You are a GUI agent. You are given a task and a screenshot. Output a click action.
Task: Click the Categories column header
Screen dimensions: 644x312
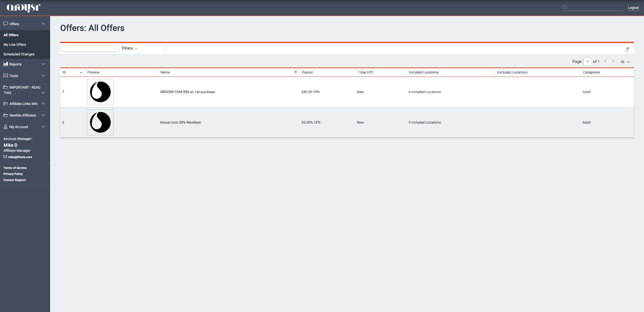pos(591,72)
